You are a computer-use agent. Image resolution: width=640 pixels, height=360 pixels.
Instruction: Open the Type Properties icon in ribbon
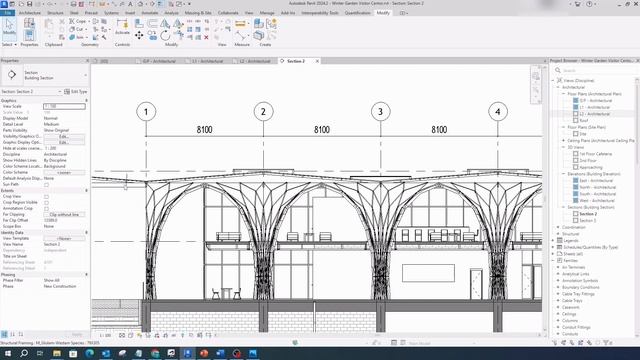pos(29,23)
